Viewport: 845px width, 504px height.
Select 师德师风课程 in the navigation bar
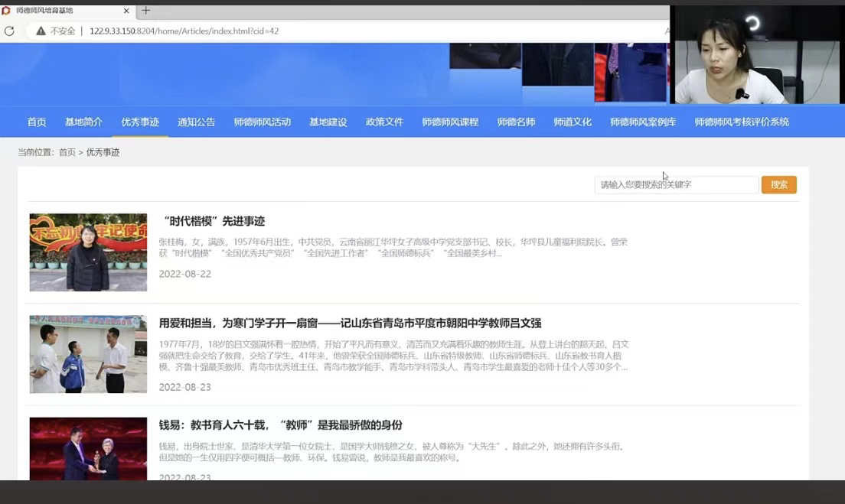(450, 122)
